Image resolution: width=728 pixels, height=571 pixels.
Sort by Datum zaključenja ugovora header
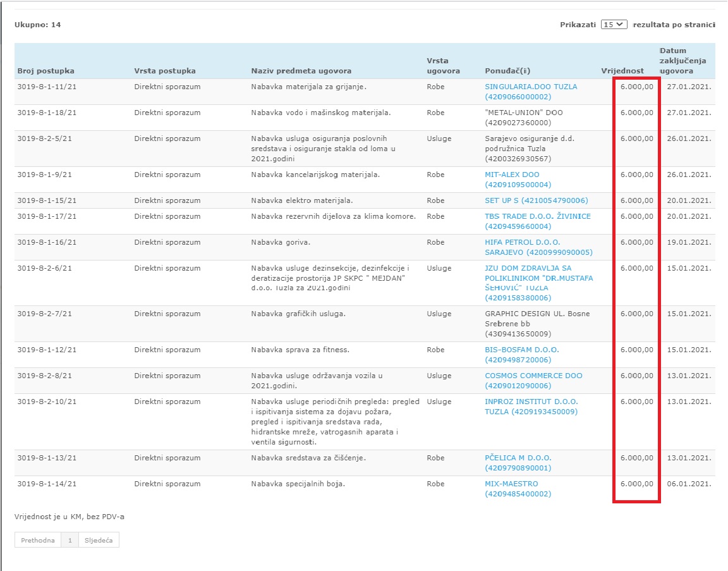tap(682, 61)
